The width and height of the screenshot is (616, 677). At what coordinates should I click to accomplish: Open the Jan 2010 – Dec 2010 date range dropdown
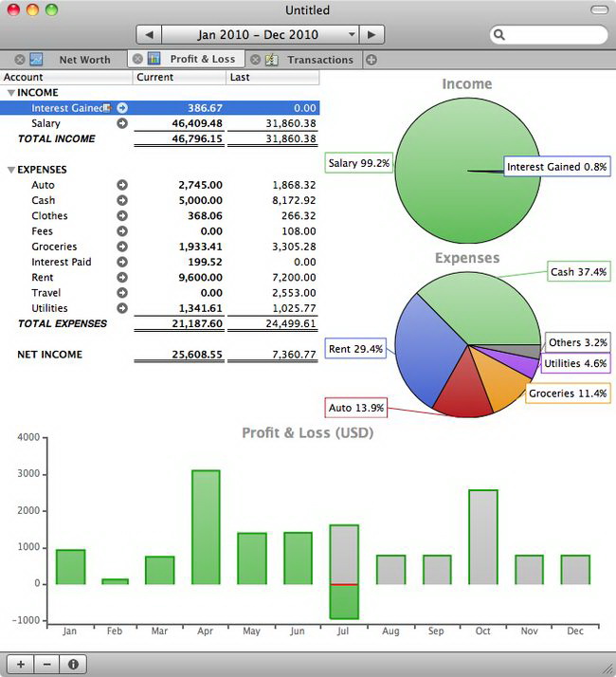coord(260,34)
